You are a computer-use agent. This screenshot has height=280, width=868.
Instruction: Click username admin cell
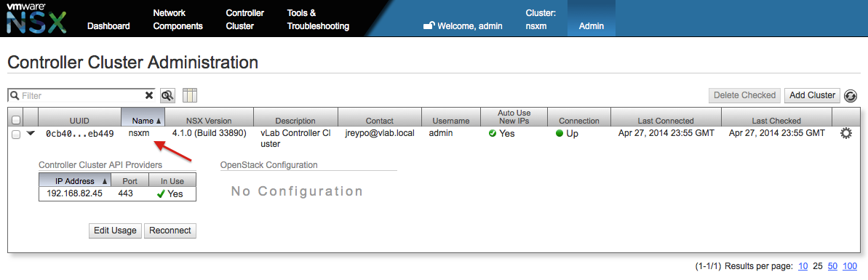(441, 133)
